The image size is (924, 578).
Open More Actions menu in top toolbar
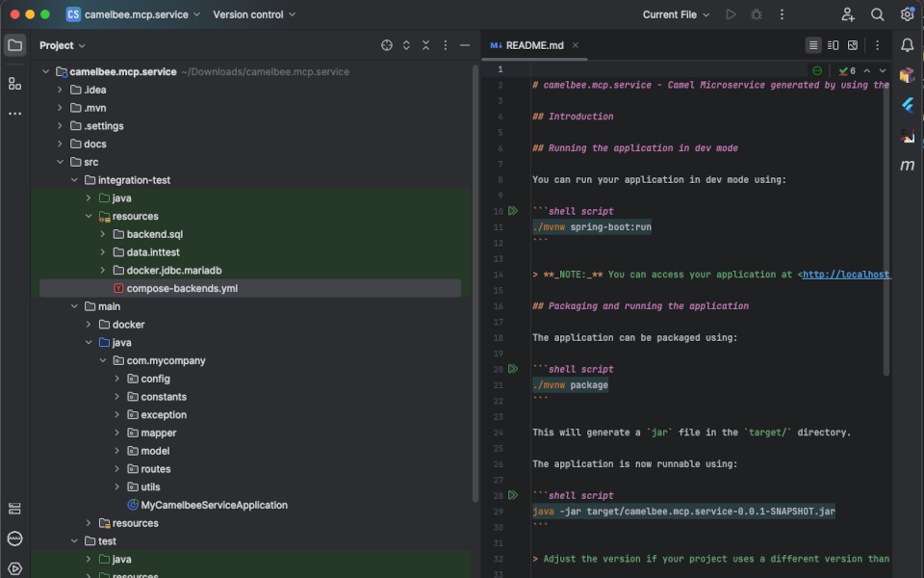tap(782, 14)
